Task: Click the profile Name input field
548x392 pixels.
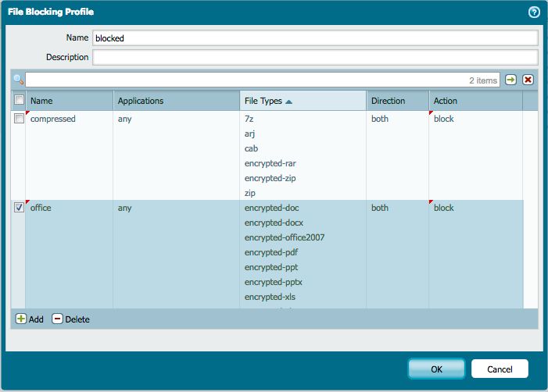Action: coord(315,37)
